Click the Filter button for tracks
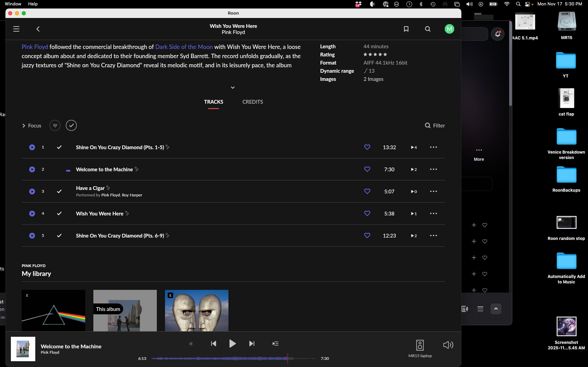588x367 pixels. pyautogui.click(x=435, y=125)
